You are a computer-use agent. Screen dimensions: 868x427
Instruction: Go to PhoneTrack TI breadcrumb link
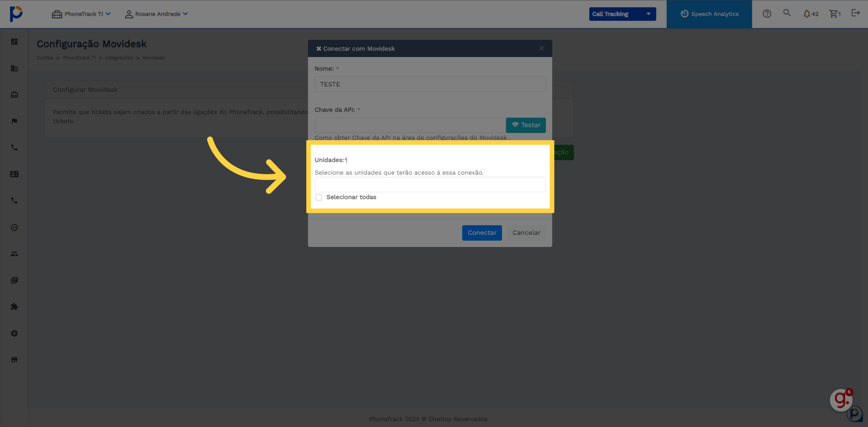79,58
